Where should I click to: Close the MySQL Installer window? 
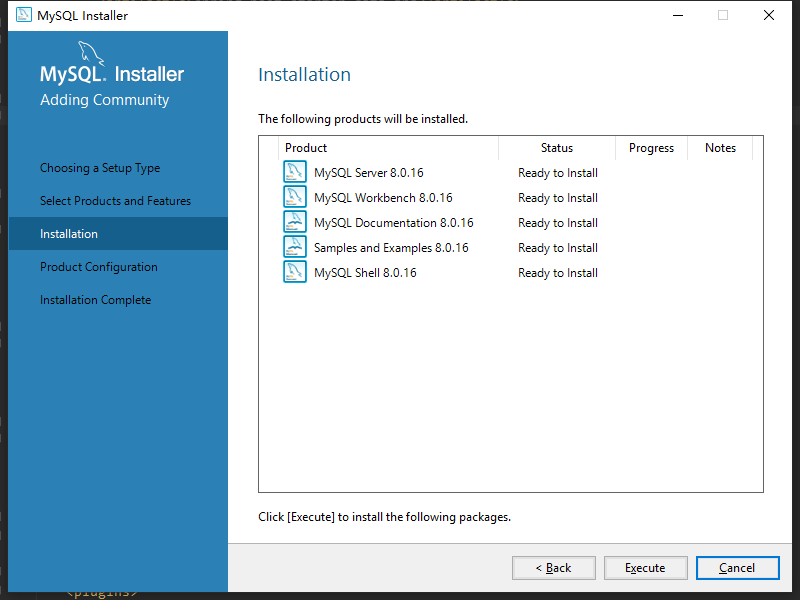[x=769, y=15]
